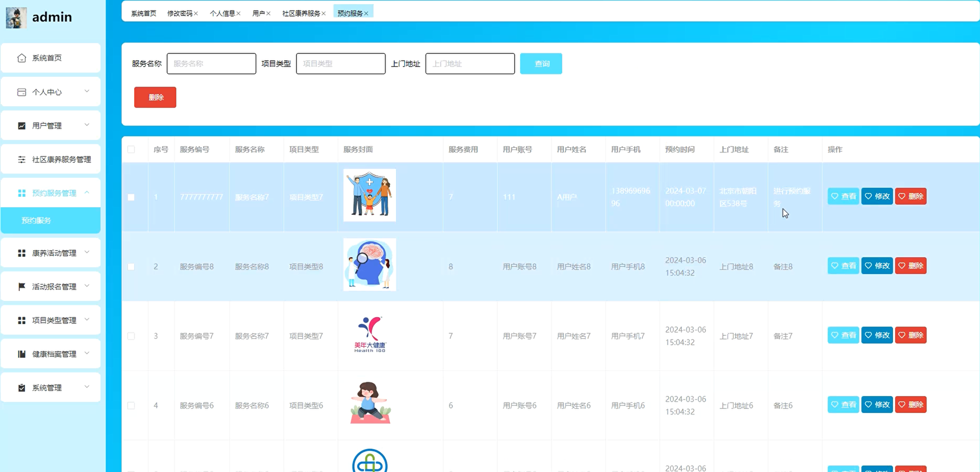The image size is (980, 472).
Task: Switch to the 个人信息 tab
Action: click(222, 13)
